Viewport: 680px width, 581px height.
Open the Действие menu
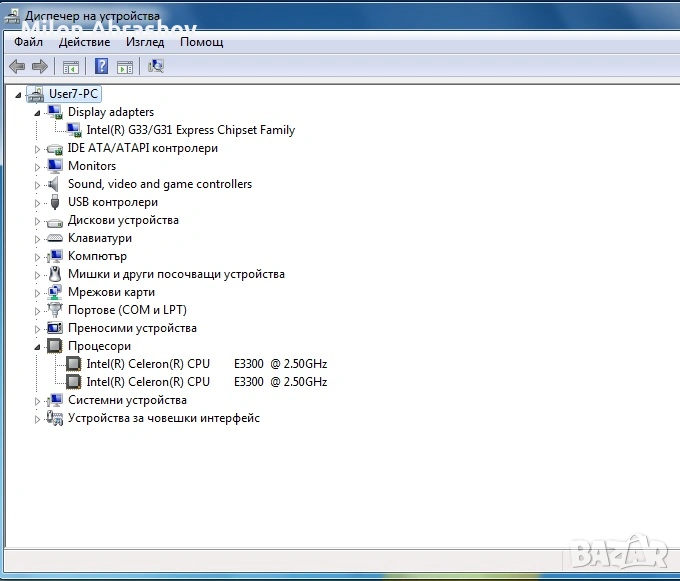84,42
